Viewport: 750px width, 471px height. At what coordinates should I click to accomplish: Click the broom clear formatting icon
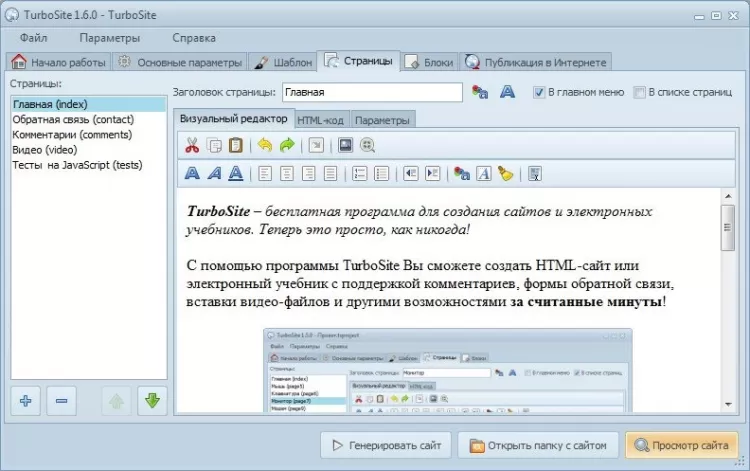[505, 174]
